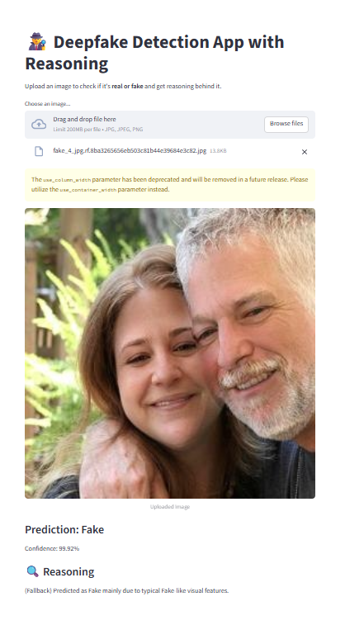This screenshot has width=364, height=625.
Task: Click the uploaded couple photo
Action: click(x=170, y=353)
